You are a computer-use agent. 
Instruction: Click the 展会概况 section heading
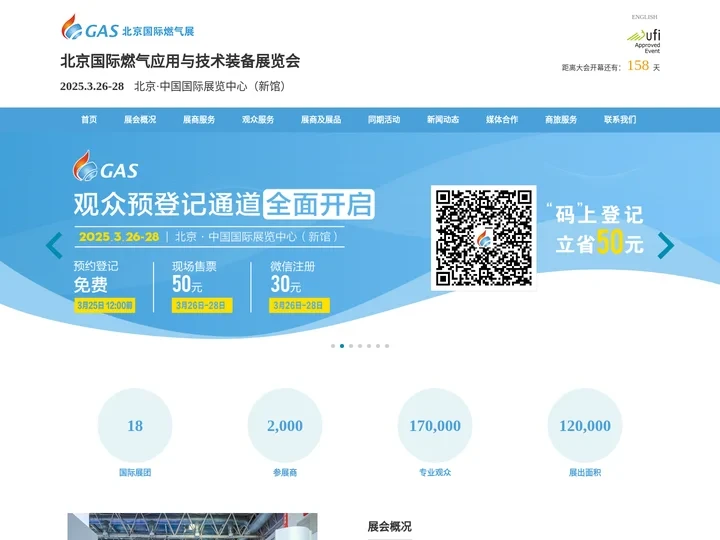pyautogui.click(x=389, y=526)
